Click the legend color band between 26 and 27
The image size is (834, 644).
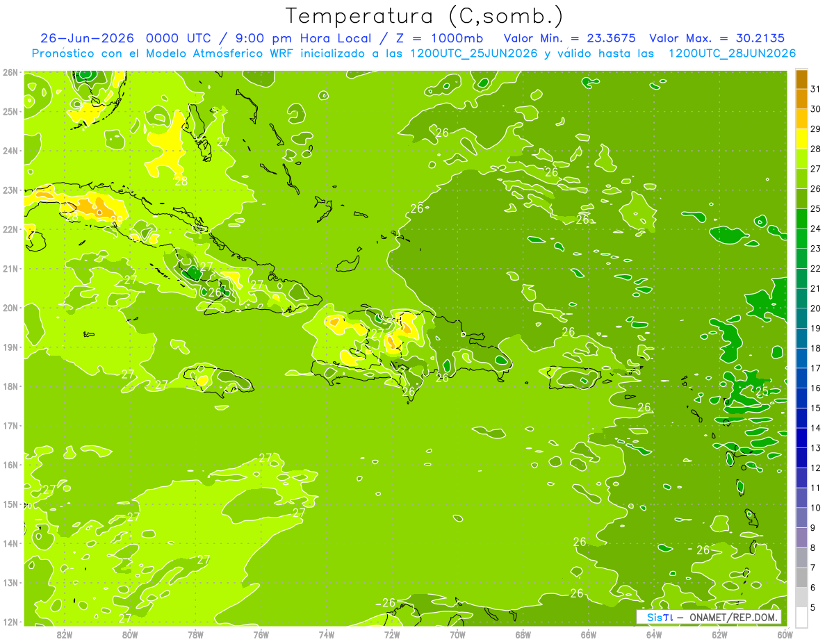pyautogui.click(x=801, y=179)
